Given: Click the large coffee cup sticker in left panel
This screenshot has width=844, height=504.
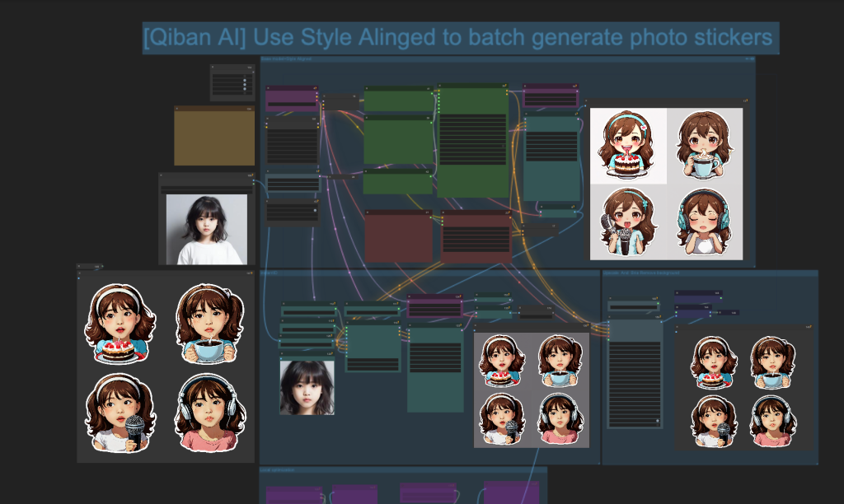Looking at the screenshot, I should [x=210, y=324].
